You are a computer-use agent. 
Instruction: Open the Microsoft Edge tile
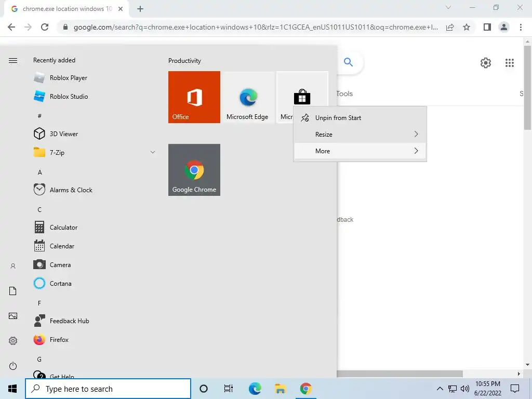(x=248, y=97)
